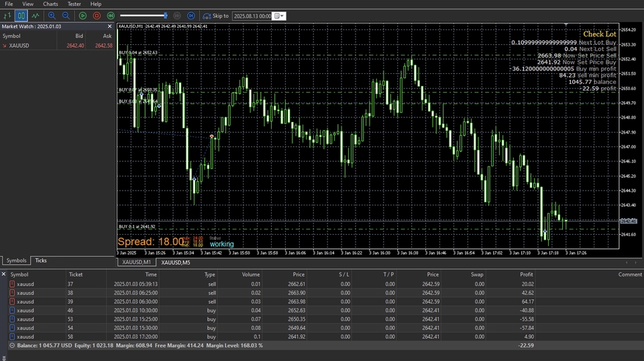
Task: Click the green rewind playback button
Action: (x=111, y=15)
